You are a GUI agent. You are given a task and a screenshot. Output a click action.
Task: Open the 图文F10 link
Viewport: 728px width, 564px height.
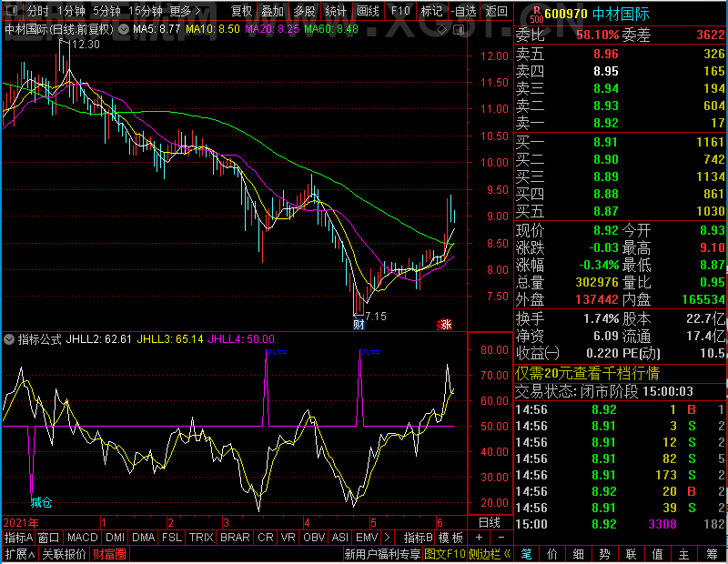coord(445,554)
